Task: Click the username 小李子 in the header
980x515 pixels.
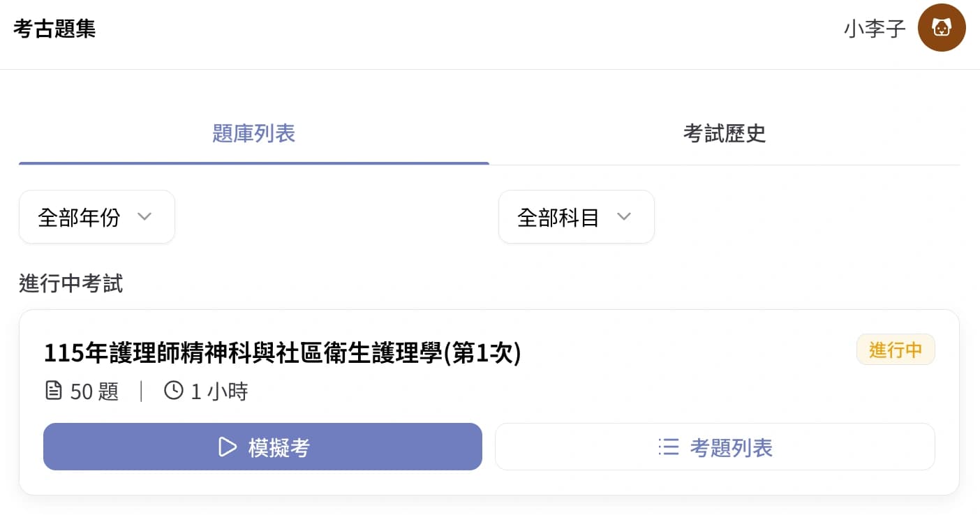Action: (875, 28)
